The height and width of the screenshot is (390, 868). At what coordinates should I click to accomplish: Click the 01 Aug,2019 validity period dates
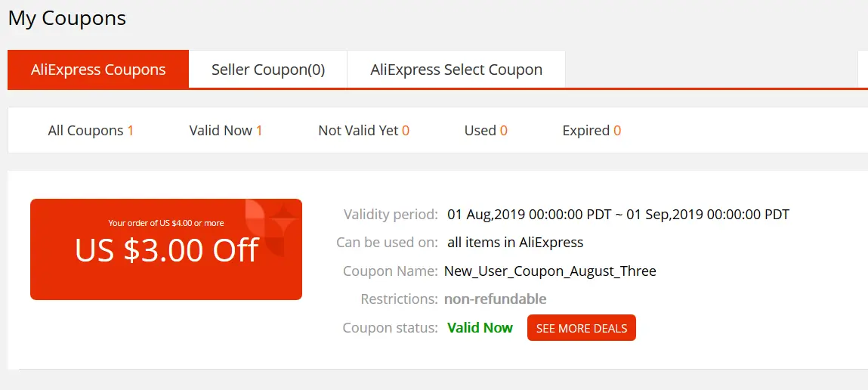(619, 215)
